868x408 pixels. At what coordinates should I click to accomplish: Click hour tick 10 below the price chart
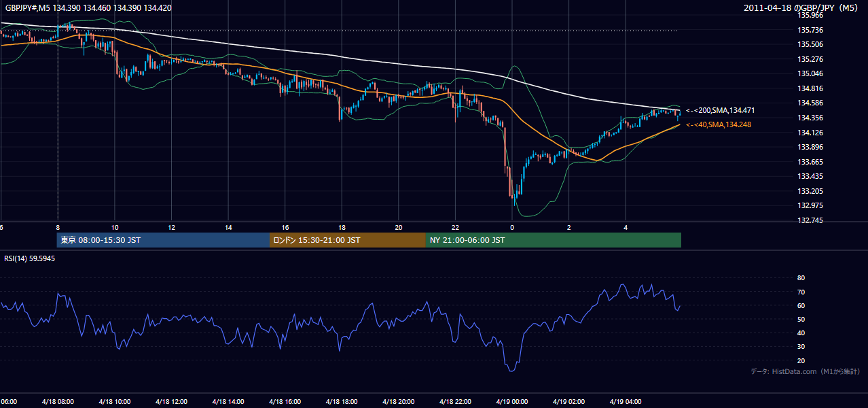click(x=115, y=227)
